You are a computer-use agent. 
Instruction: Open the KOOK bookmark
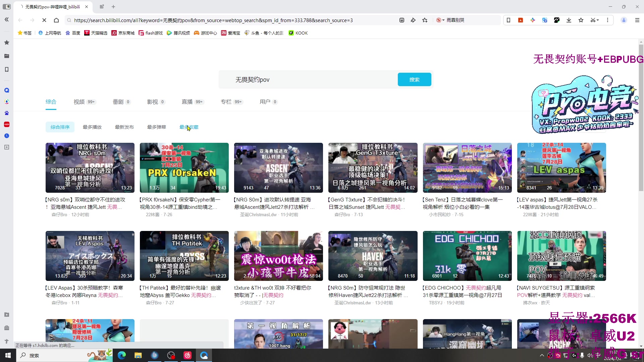[298, 33]
